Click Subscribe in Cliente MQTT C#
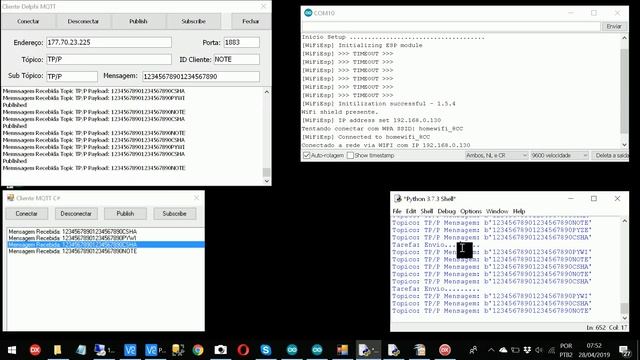The image size is (640, 360). pos(174,213)
